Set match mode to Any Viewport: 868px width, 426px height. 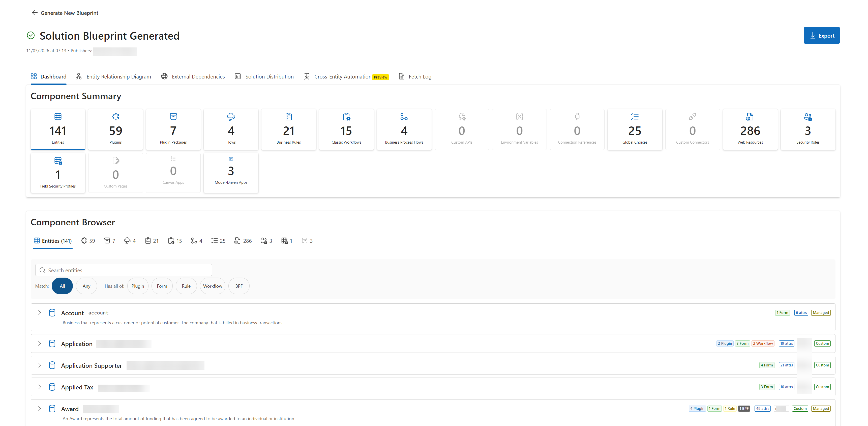[86, 286]
